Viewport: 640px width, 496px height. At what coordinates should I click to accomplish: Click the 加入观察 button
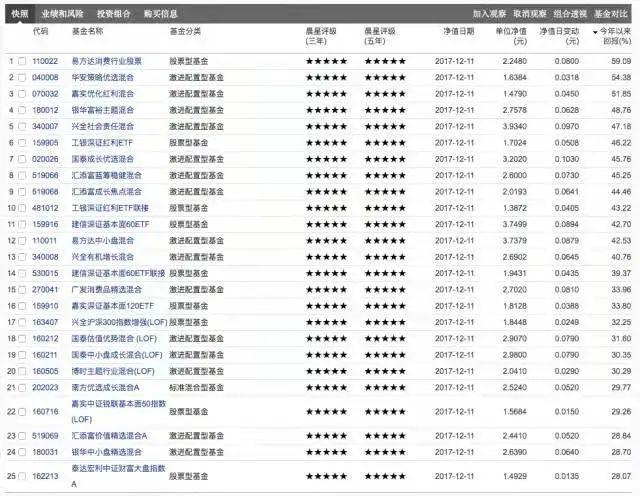(489, 14)
